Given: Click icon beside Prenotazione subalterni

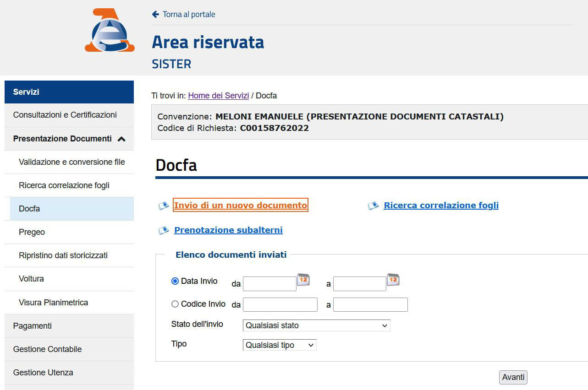Looking at the screenshot, I should [x=164, y=230].
